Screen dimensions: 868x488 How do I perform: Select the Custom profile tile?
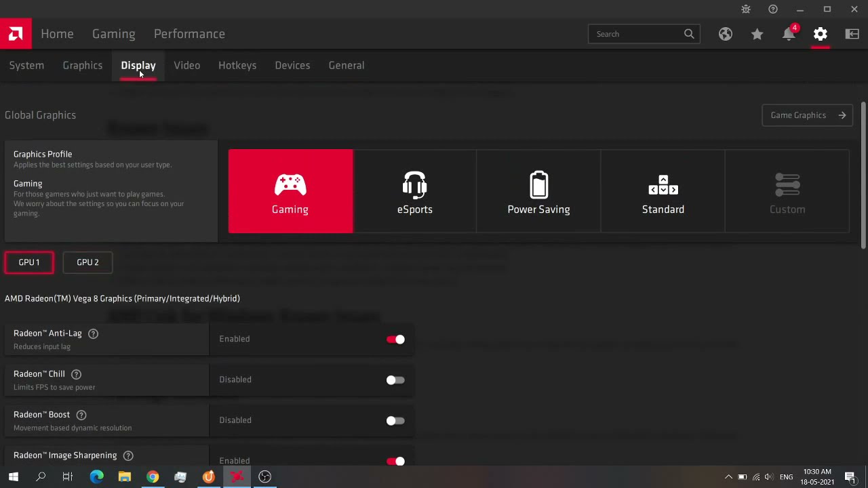787,191
